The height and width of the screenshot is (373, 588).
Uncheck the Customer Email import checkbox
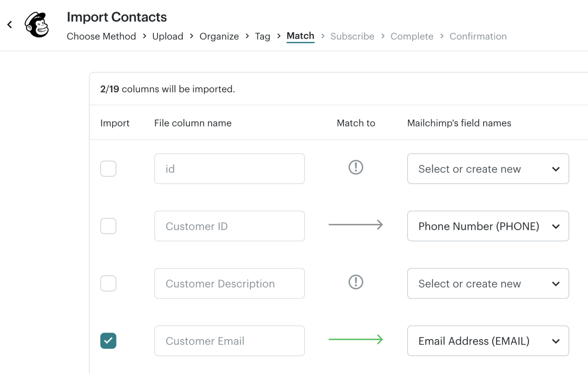(x=108, y=341)
